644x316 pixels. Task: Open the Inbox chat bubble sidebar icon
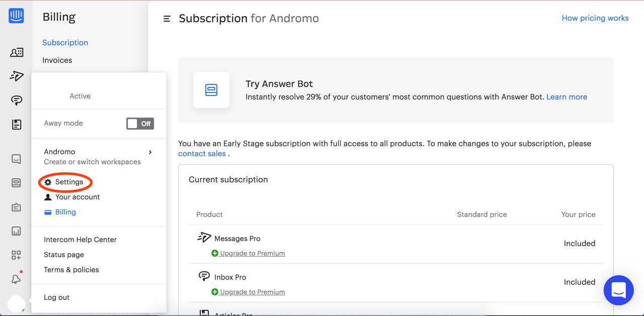click(x=17, y=100)
